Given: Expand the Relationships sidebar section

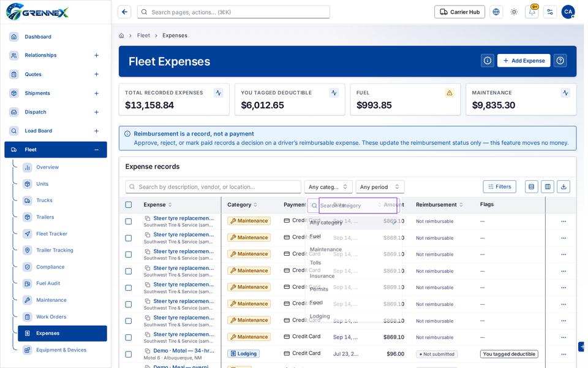Looking at the screenshot, I should pyautogui.click(x=96, y=55).
